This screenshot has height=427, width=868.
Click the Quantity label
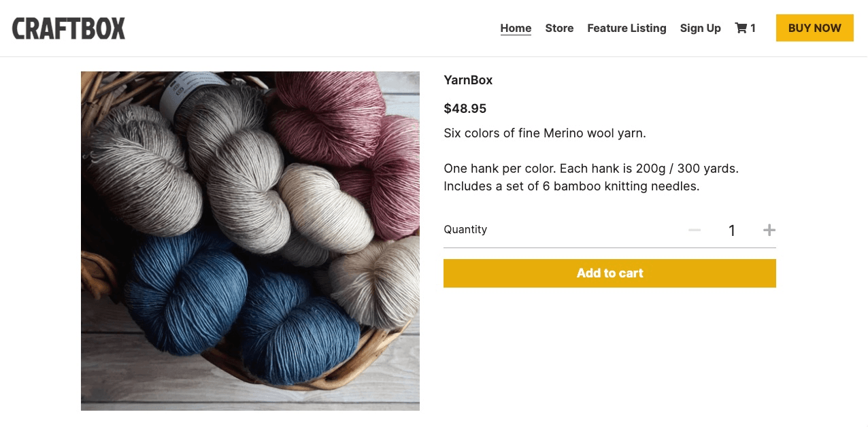[465, 229]
